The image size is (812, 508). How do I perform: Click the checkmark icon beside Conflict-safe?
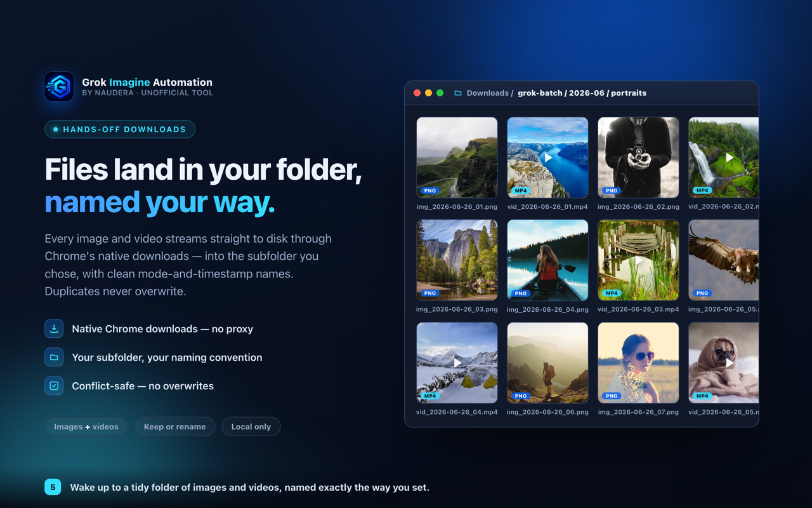[54, 385]
